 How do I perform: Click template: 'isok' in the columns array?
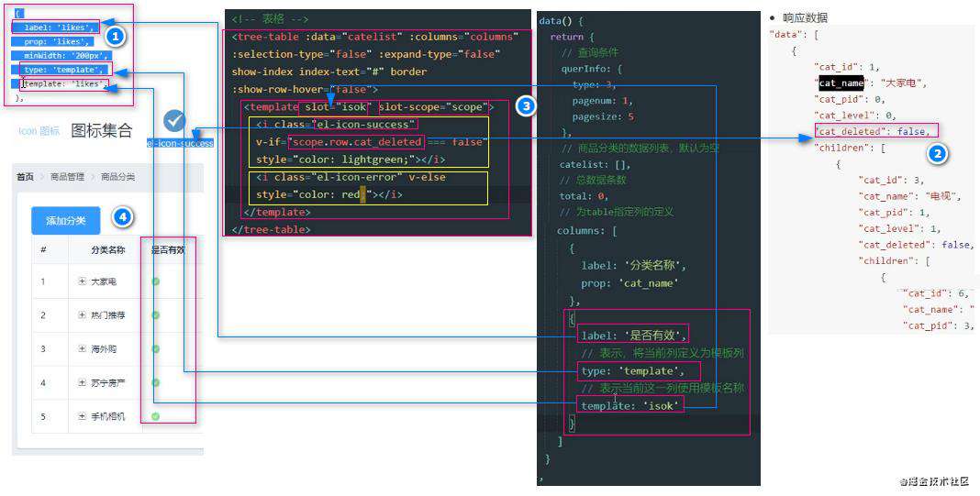tap(630, 406)
